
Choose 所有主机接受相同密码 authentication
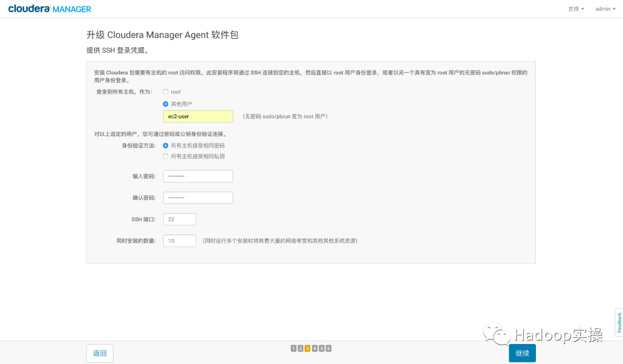(165, 146)
